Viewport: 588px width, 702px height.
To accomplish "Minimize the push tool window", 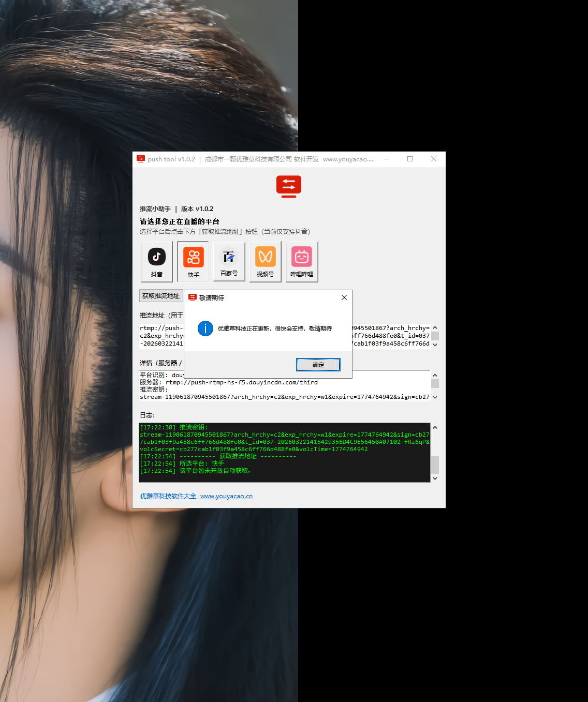I will (x=387, y=159).
